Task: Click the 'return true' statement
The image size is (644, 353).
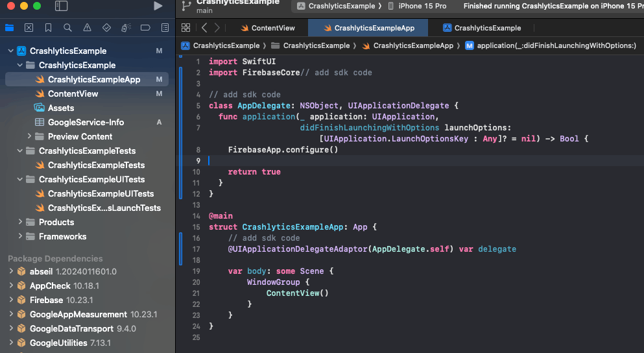Action: pyautogui.click(x=254, y=172)
